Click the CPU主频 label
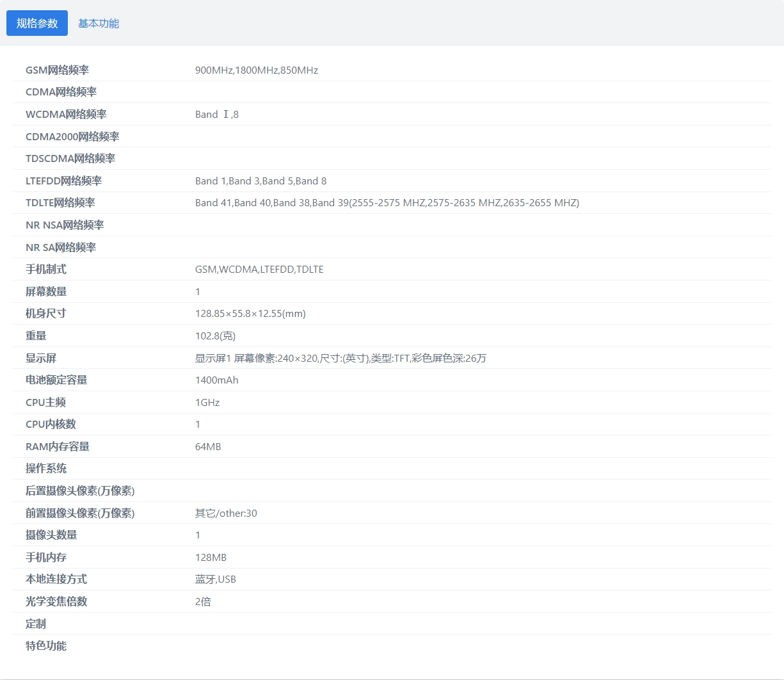 pyautogui.click(x=45, y=402)
